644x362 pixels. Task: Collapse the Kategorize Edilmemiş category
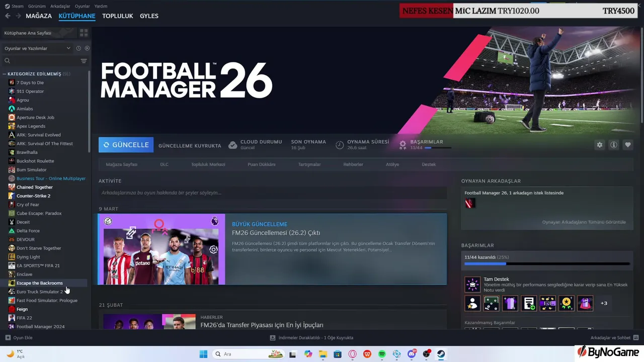pos(5,74)
